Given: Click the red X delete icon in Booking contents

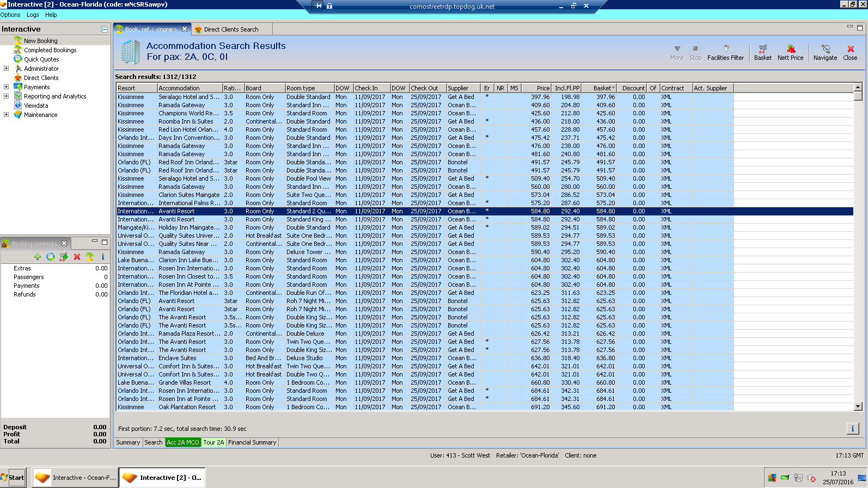Looking at the screenshot, I should [77, 257].
